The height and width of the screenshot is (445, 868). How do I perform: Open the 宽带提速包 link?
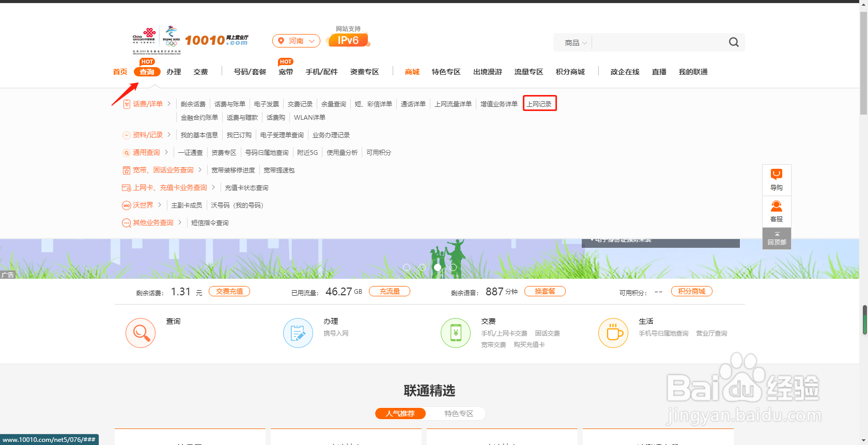[279, 170]
